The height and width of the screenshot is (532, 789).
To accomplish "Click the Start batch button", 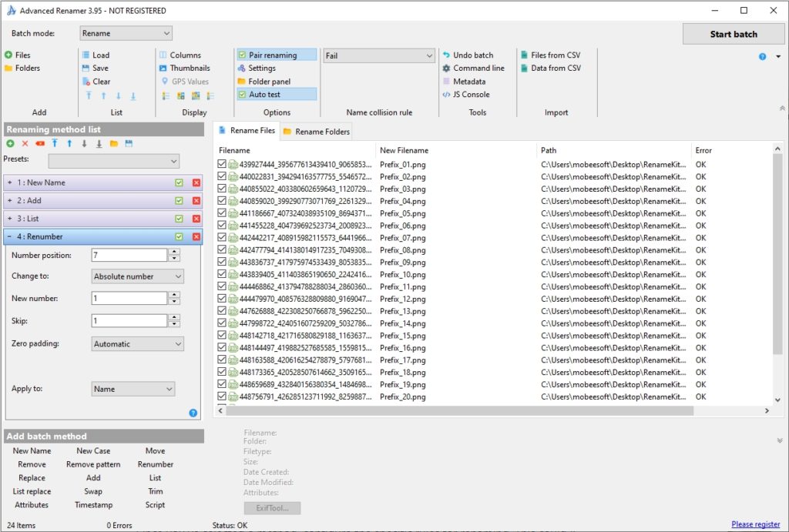I will coord(733,34).
